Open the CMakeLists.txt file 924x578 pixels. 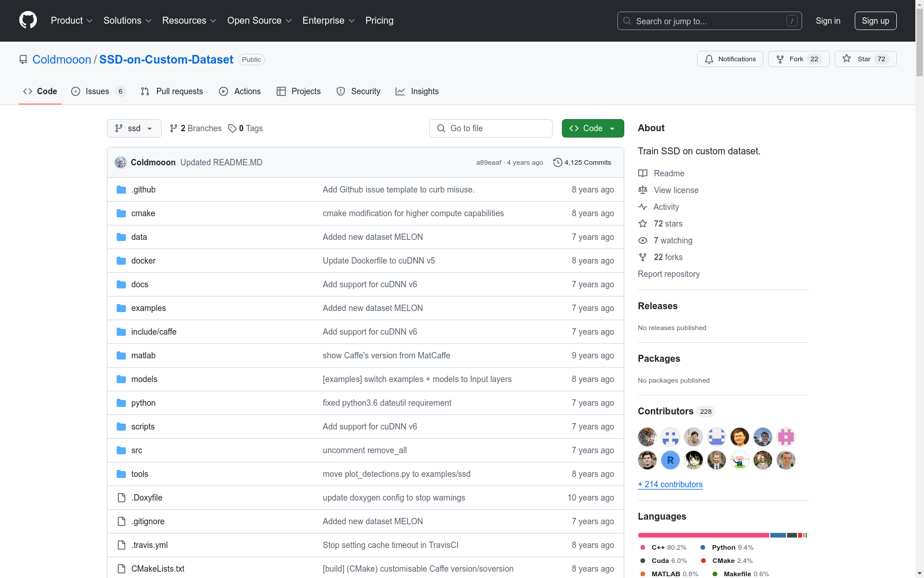pyautogui.click(x=158, y=569)
